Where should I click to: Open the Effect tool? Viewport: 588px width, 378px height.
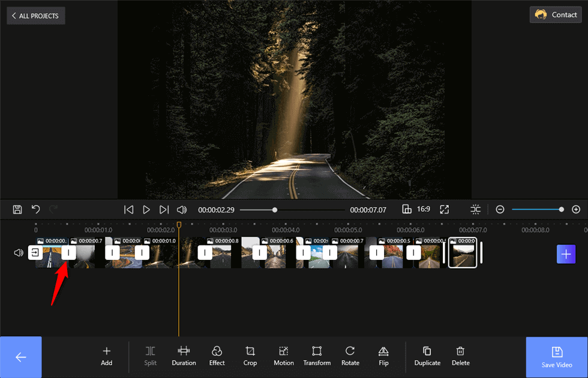(217, 356)
